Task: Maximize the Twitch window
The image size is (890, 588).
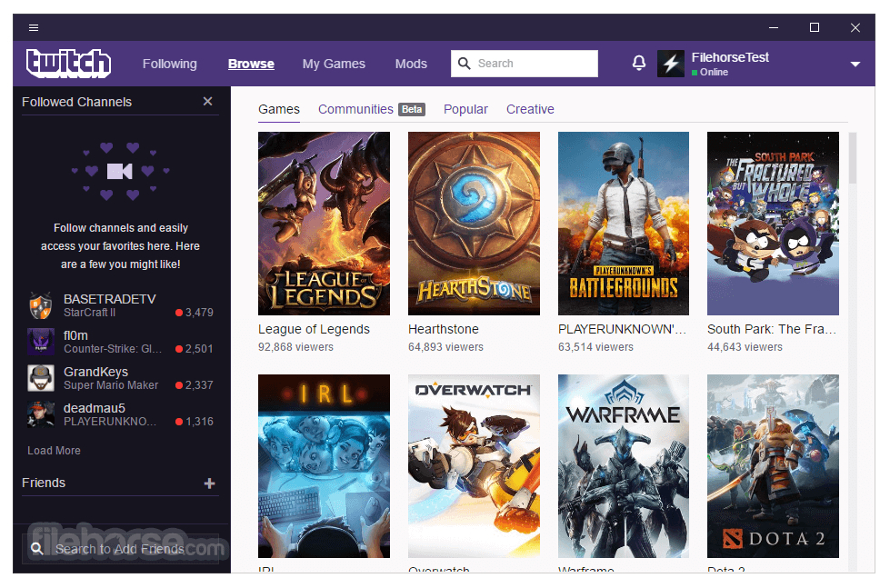Action: [814, 27]
